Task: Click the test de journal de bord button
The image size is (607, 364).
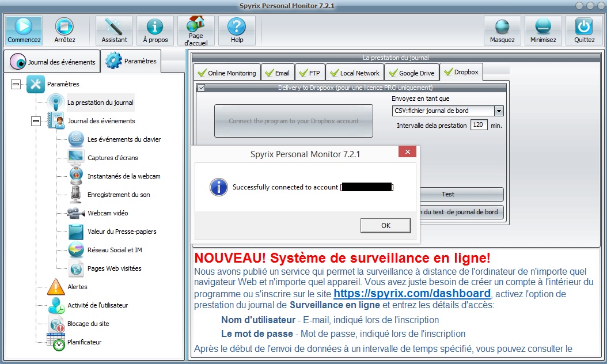Action: [x=461, y=212]
